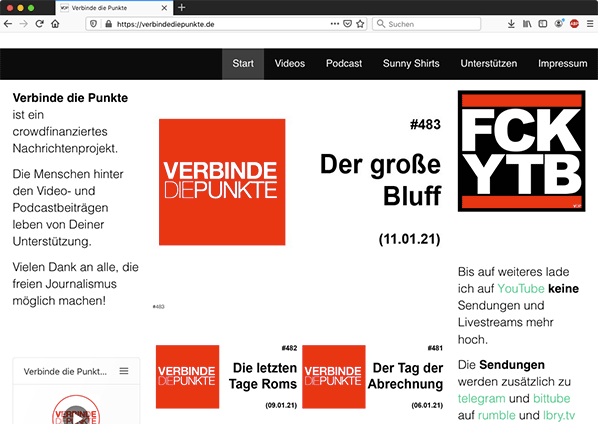This screenshot has height=424, width=598.
Task: Click the (06.01.21) date under #481
Action: pyautogui.click(x=427, y=405)
